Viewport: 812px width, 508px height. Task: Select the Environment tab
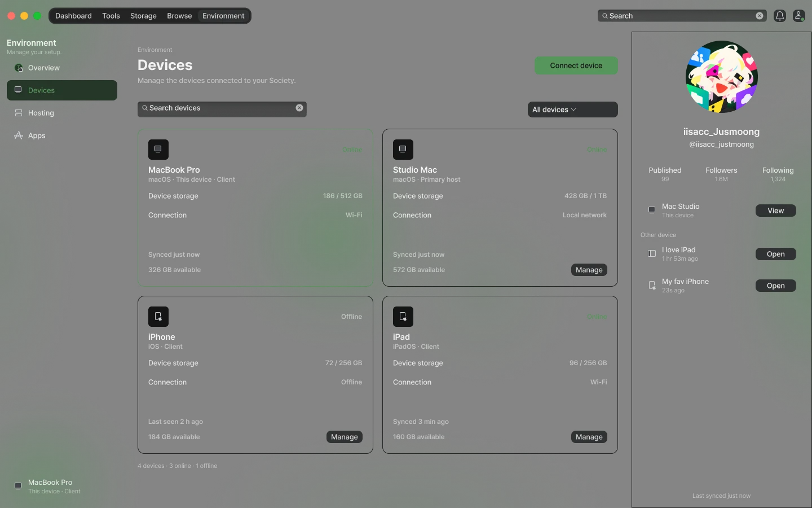pyautogui.click(x=223, y=16)
